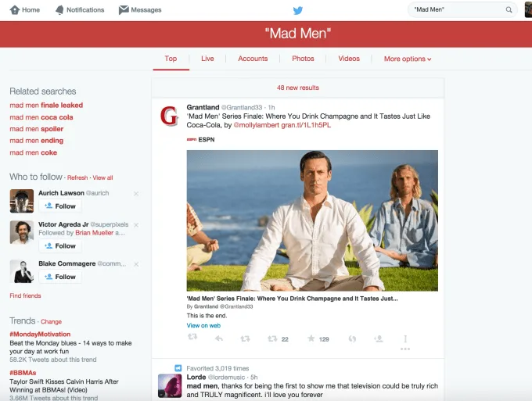Open related search mad men coca cola
The height and width of the screenshot is (401, 532).
[41, 117]
